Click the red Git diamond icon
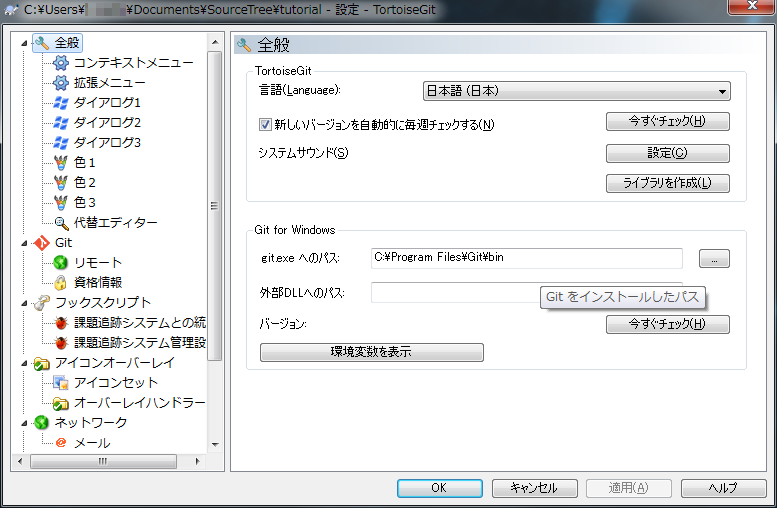The image size is (777, 508). 42,243
